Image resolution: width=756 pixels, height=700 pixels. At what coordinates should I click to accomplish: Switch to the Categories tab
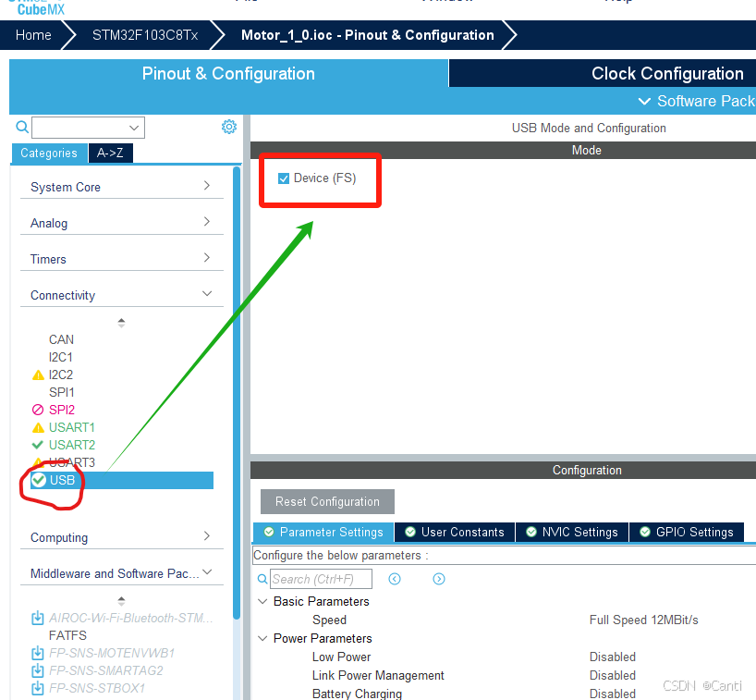[x=49, y=153]
